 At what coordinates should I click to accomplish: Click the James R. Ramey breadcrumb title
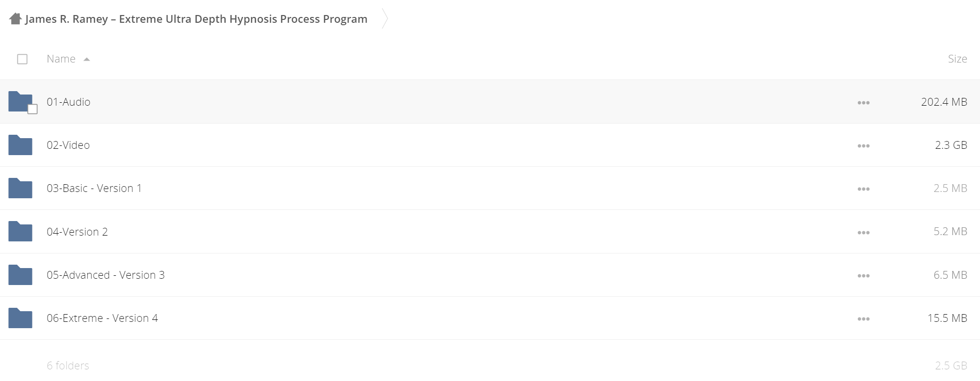(x=196, y=19)
